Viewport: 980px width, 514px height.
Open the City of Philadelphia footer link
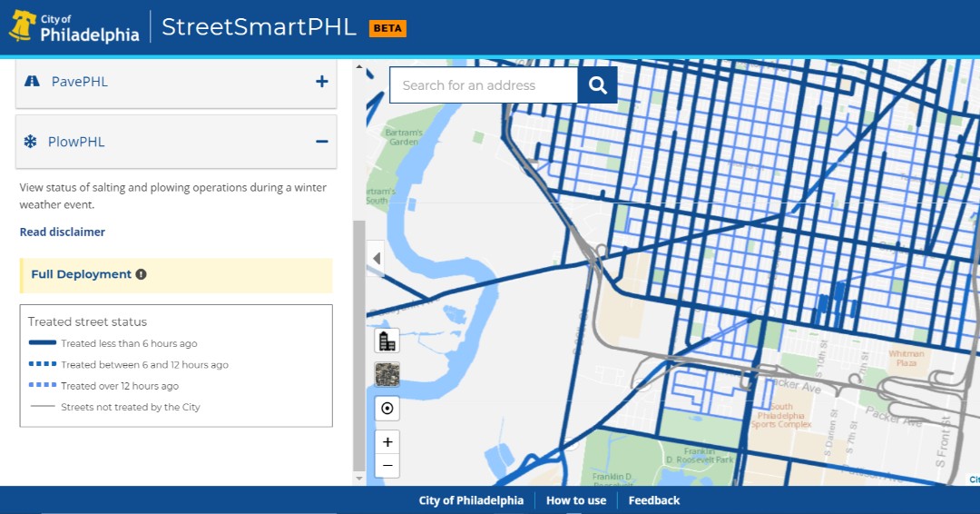[x=471, y=500]
